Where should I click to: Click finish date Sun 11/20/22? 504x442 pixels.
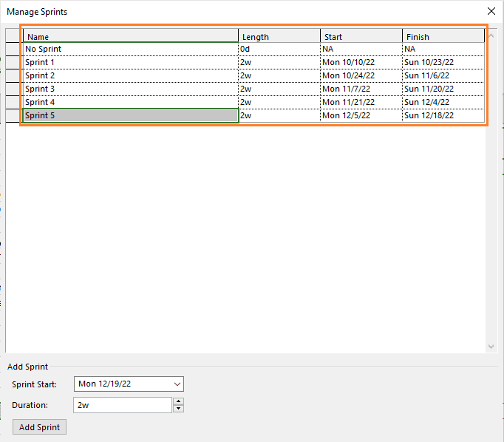pyautogui.click(x=443, y=89)
